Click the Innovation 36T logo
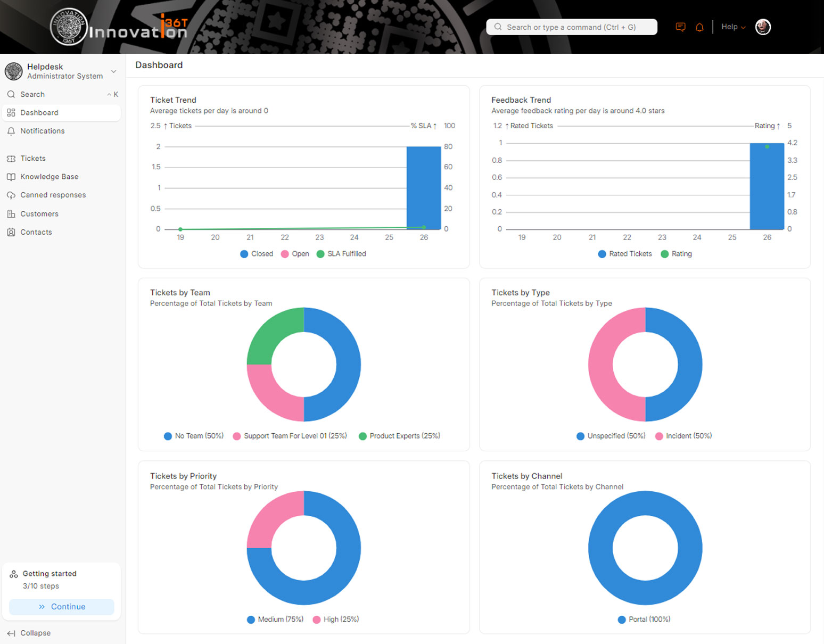This screenshot has height=644, width=824. (119, 27)
